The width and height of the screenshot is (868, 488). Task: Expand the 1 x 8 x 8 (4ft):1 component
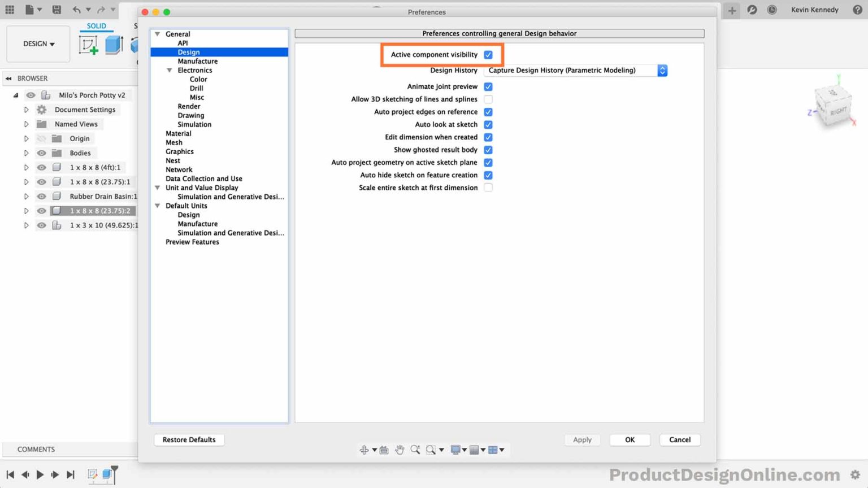point(26,167)
